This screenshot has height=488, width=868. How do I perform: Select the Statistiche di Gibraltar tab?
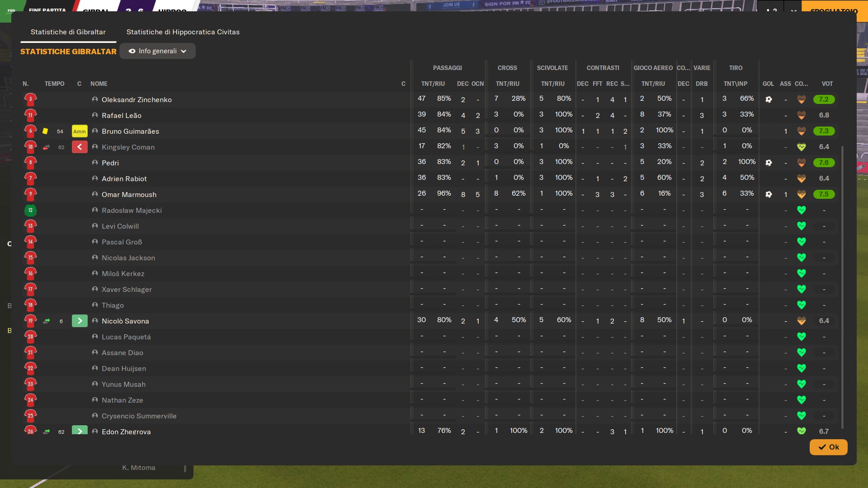click(x=68, y=32)
